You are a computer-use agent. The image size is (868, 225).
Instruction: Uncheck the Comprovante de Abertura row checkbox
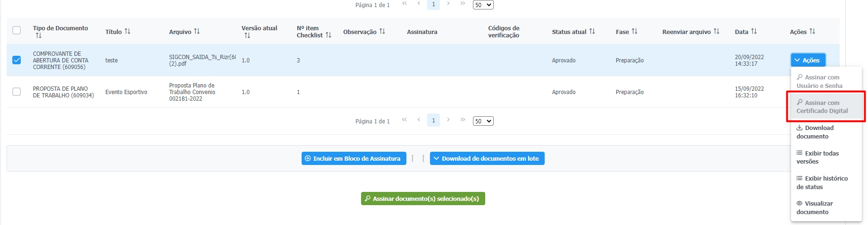[17, 60]
